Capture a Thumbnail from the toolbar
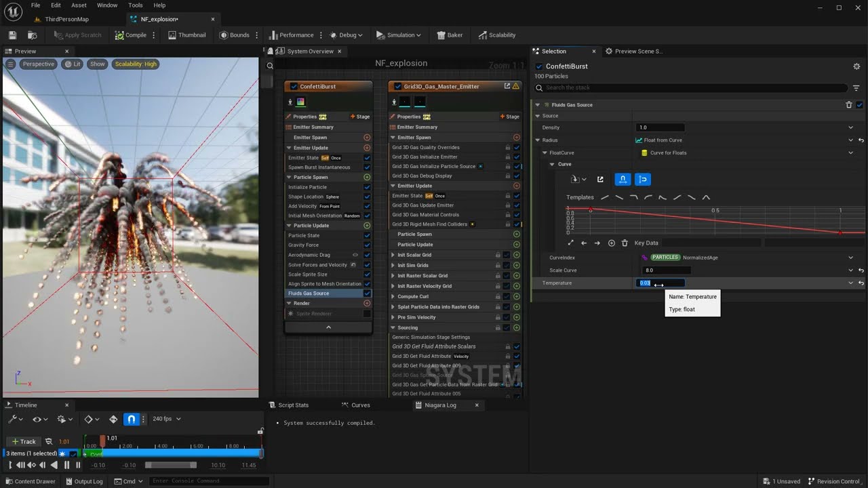The height and width of the screenshot is (488, 868). (186, 35)
